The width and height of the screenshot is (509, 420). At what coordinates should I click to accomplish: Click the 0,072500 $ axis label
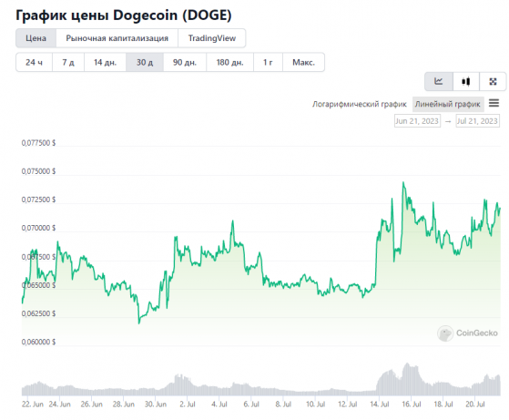38,200
